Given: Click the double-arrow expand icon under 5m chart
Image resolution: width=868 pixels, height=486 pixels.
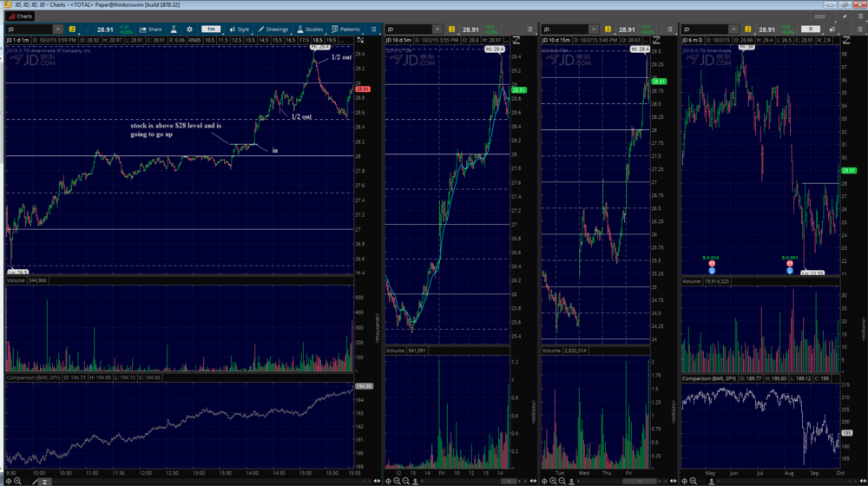Looking at the screenshot, I should (533, 481).
